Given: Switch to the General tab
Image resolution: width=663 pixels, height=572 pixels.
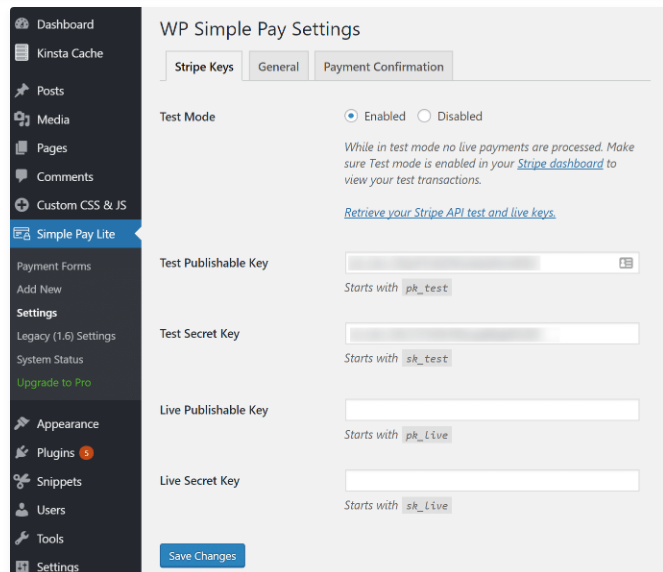Looking at the screenshot, I should (279, 66).
